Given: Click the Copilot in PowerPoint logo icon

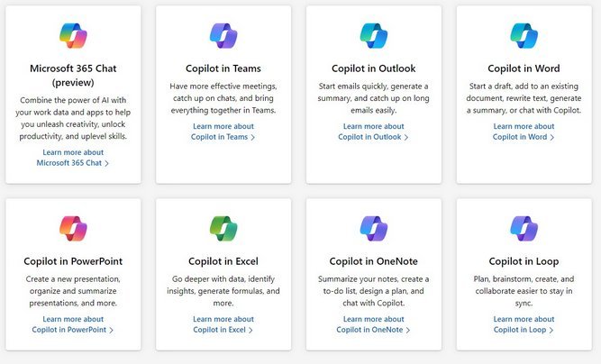Looking at the screenshot, I should [x=73, y=228].
